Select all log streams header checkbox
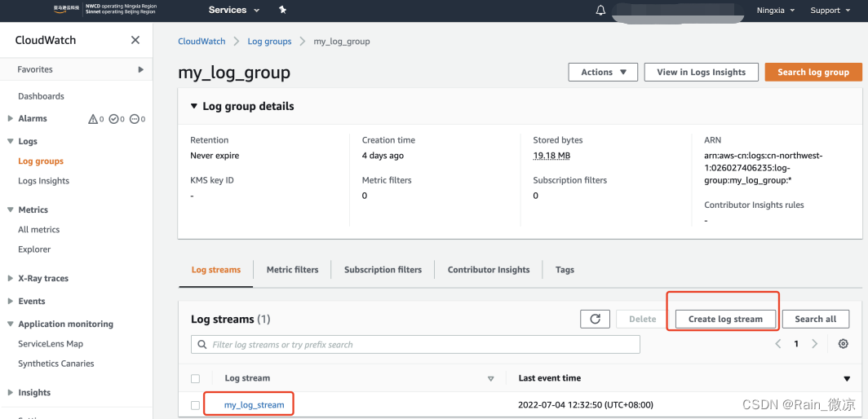The image size is (868, 419). tap(195, 378)
